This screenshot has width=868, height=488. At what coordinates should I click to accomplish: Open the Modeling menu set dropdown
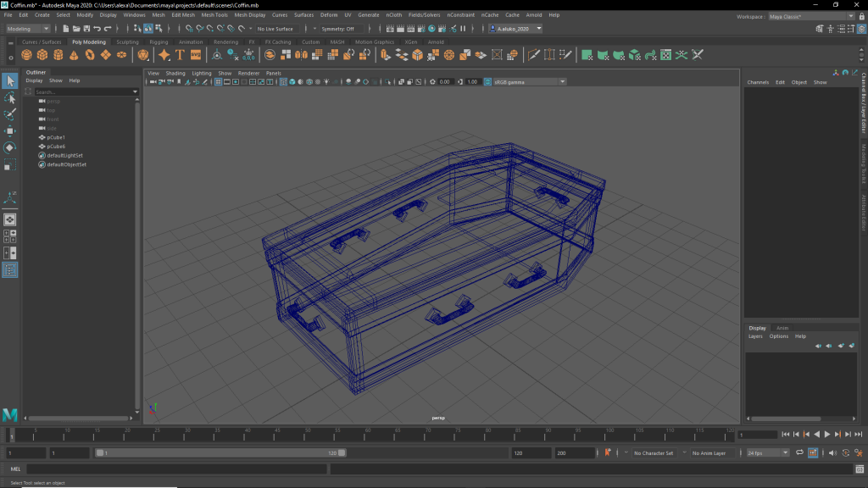29,29
